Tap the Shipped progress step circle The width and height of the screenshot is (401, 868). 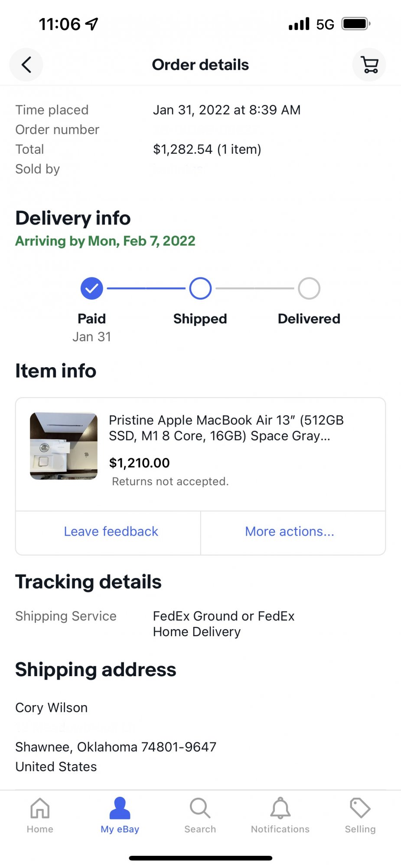pos(200,288)
